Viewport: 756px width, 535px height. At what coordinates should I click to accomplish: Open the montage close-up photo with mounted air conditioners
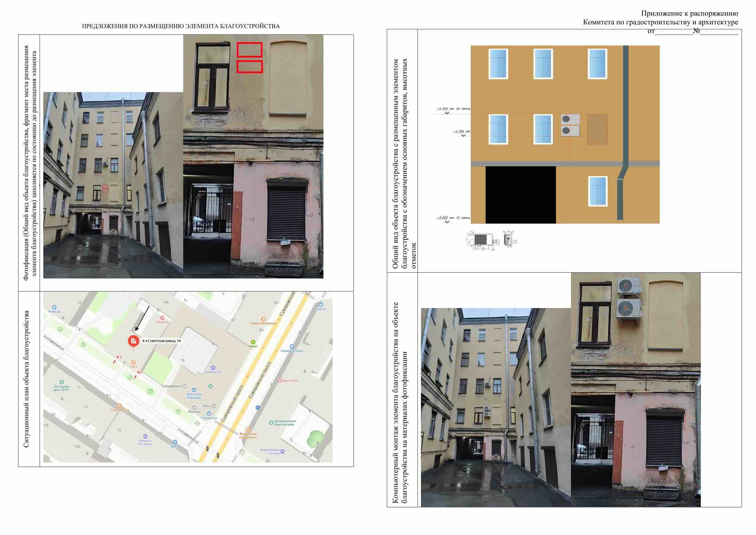point(636,390)
